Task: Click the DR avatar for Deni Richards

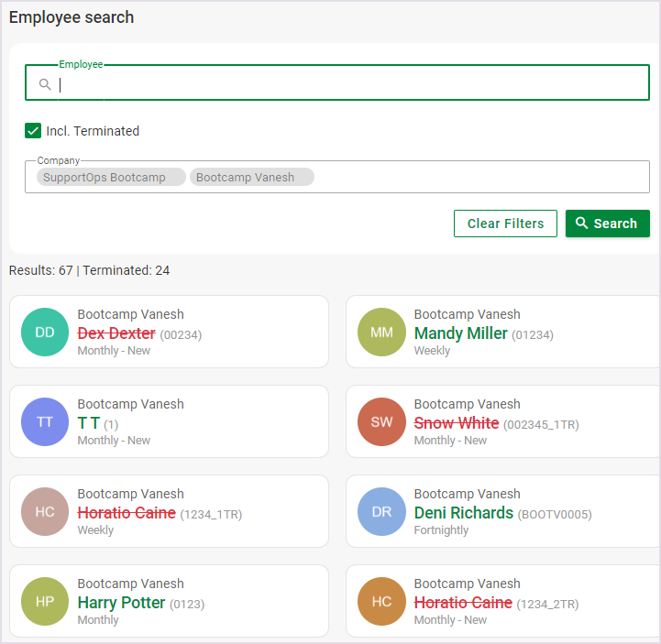Action: (381, 512)
